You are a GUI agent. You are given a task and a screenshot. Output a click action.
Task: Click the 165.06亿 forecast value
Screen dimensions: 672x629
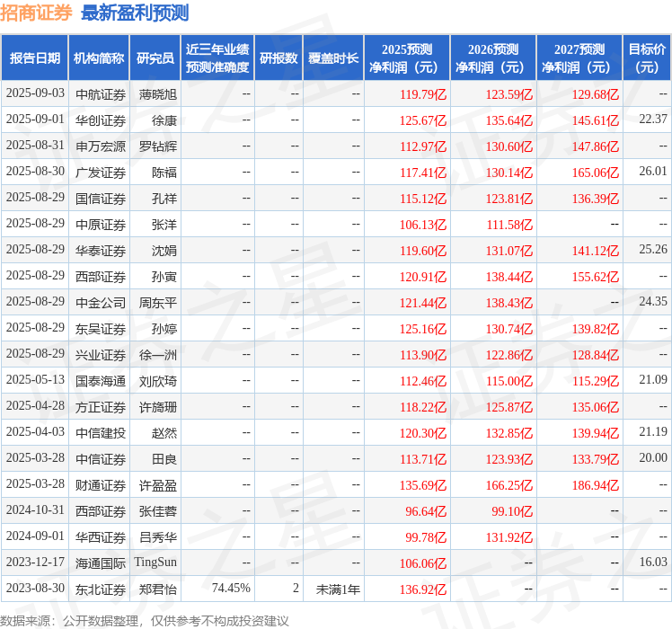pyautogui.click(x=596, y=173)
